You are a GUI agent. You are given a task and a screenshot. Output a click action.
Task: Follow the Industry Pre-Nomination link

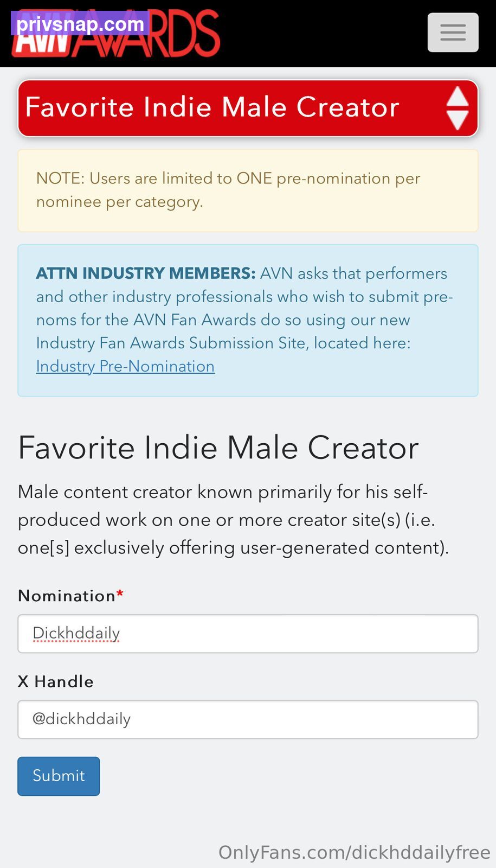pos(125,366)
